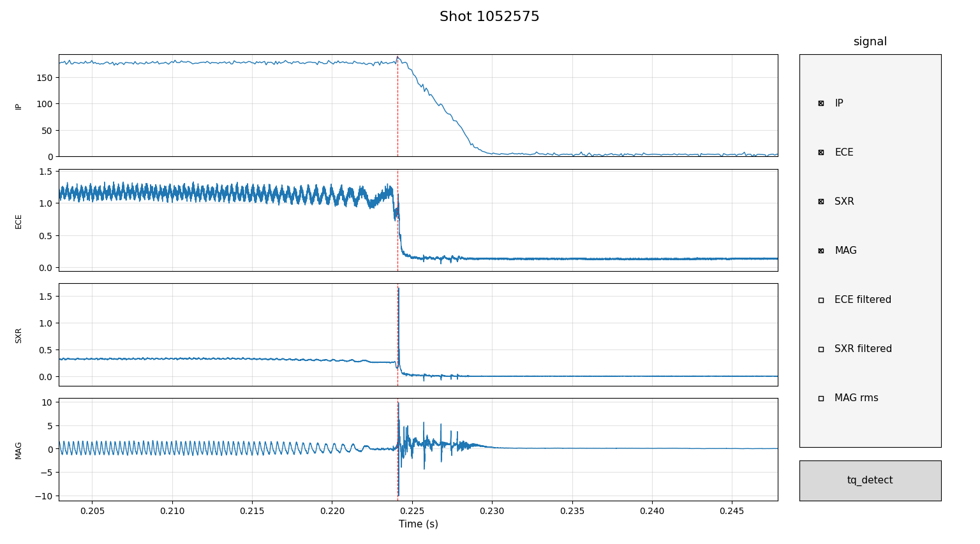Select the Shot 1052575 figure title
Image resolution: width=980 pixels, height=544 pixels.
tap(489, 17)
